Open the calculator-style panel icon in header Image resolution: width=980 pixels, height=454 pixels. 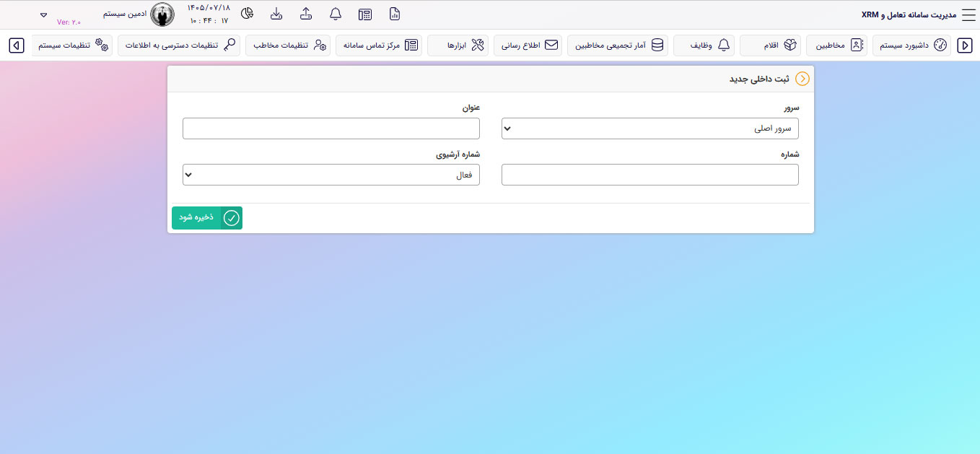(x=364, y=14)
